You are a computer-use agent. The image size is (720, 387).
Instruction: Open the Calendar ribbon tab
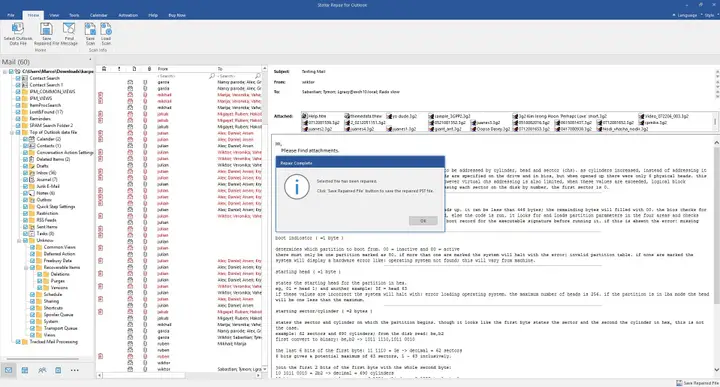click(98, 15)
